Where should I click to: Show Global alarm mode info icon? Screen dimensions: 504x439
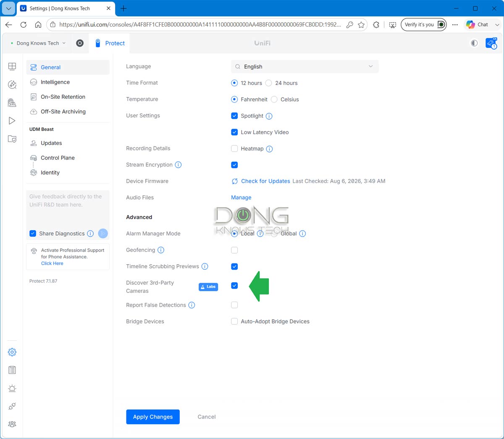302,234
